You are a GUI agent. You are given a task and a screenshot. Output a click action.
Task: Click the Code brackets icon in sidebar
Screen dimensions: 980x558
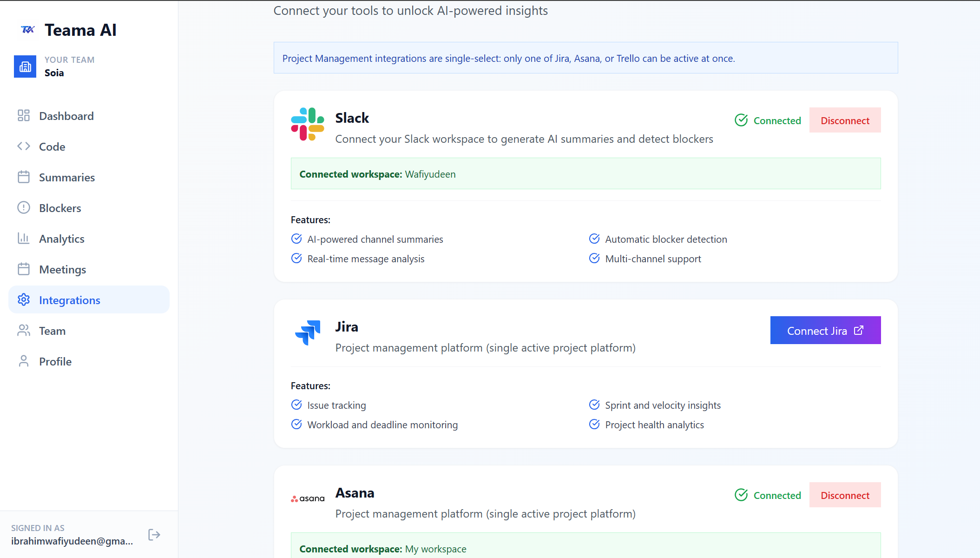tap(24, 146)
